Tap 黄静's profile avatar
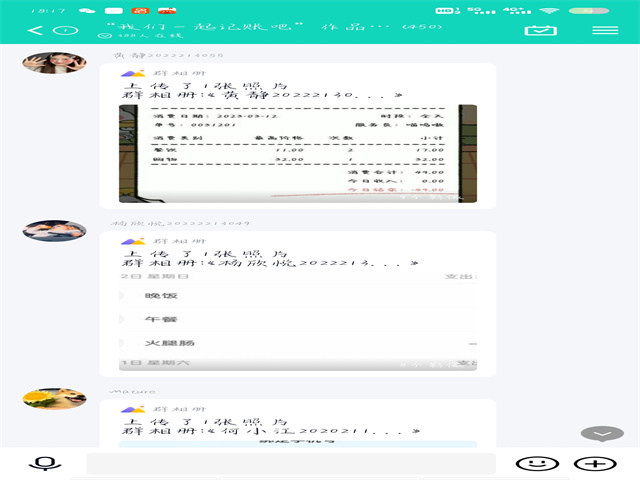 point(54,63)
